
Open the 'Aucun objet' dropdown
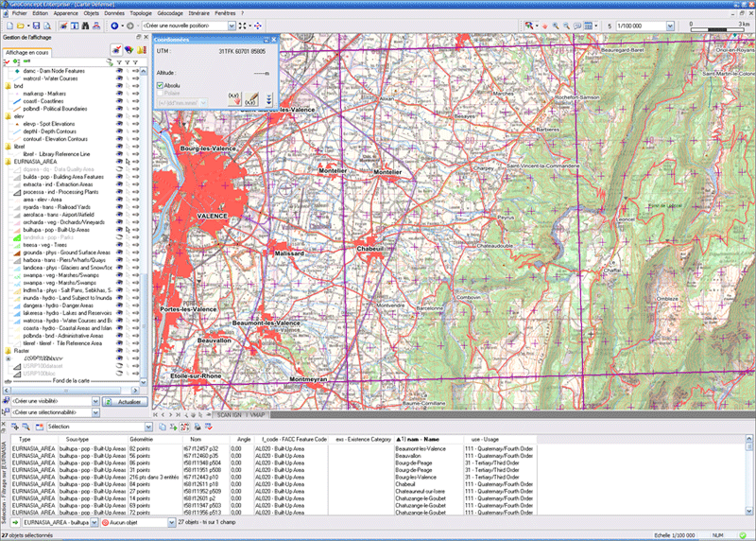[171, 522]
